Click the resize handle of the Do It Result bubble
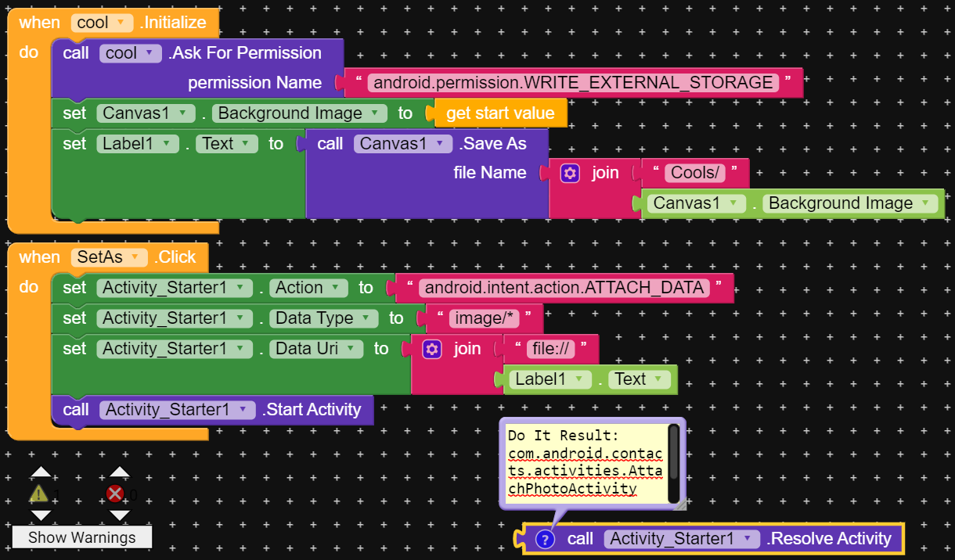The width and height of the screenshot is (955, 560). pos(679,504)
